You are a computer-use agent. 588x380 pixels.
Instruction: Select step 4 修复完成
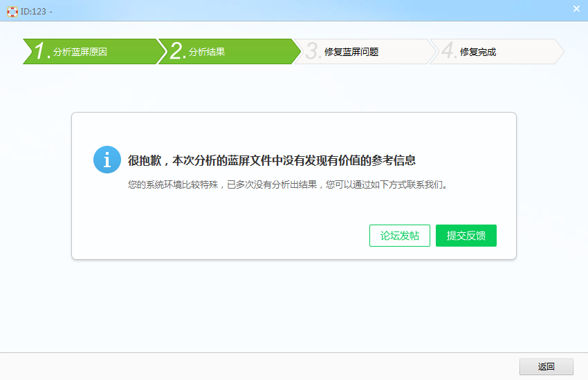point(497,51)
